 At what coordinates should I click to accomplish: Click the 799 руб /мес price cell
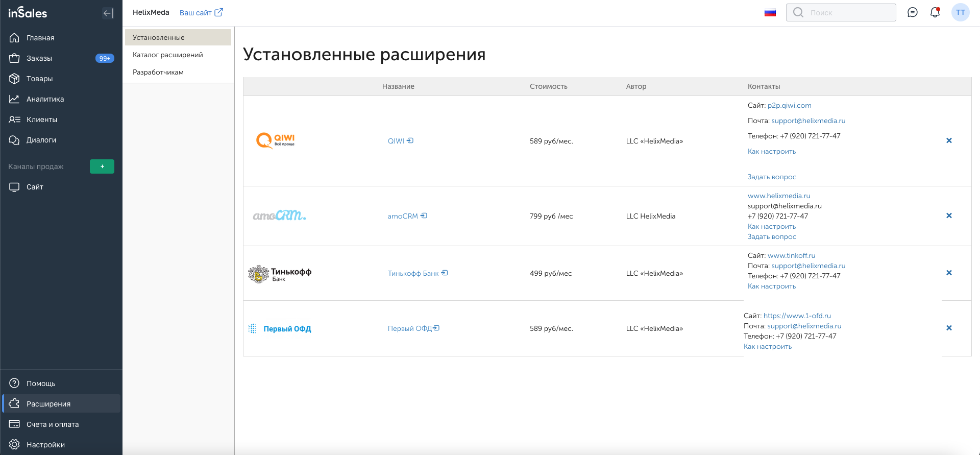pyautogui.click(x=551, y=216)
